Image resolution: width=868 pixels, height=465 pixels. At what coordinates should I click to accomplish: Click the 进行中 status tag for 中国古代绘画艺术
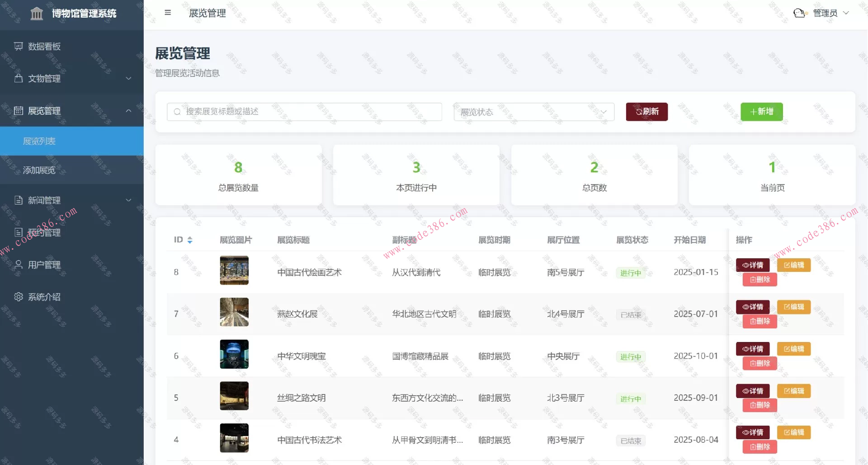click(631, 273)
